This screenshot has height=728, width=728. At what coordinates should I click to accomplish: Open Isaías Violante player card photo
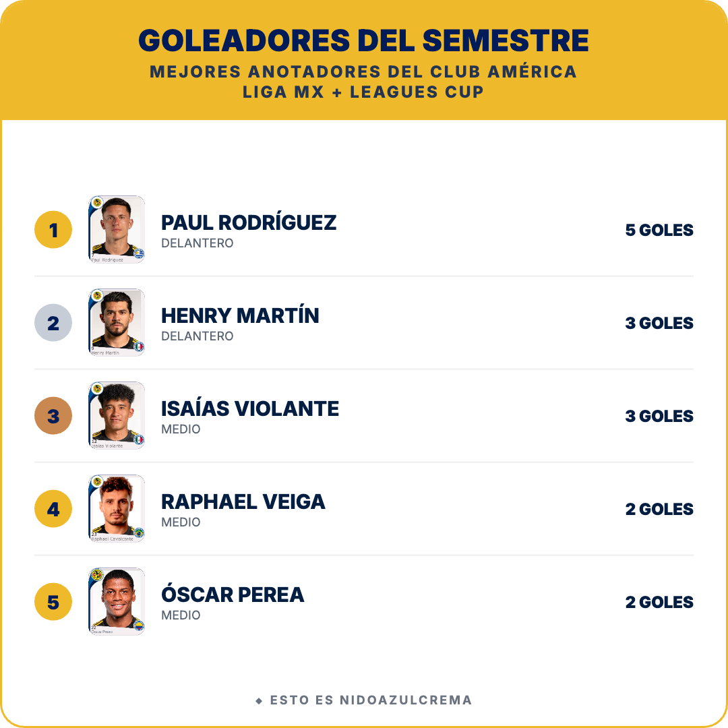[x=117, y=415]
